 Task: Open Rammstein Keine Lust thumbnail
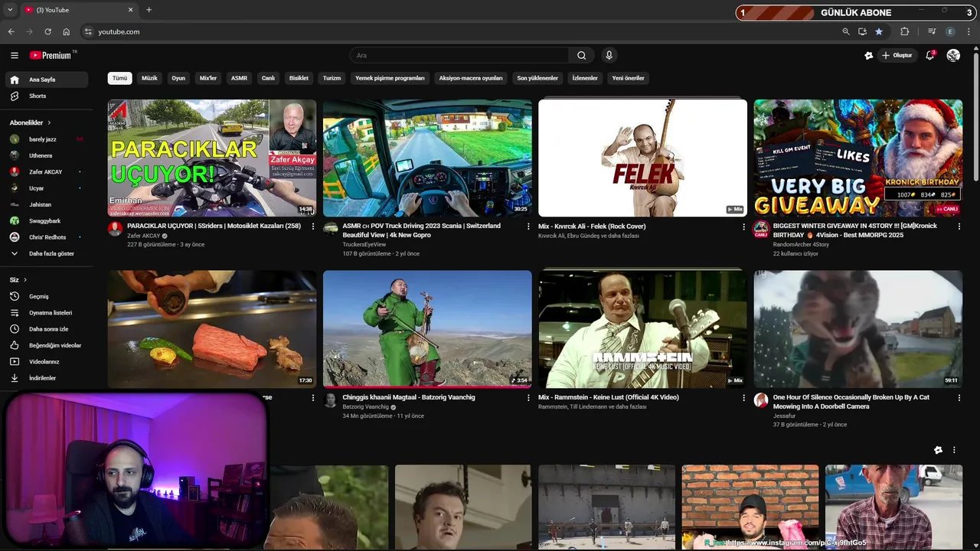[642, 329]
